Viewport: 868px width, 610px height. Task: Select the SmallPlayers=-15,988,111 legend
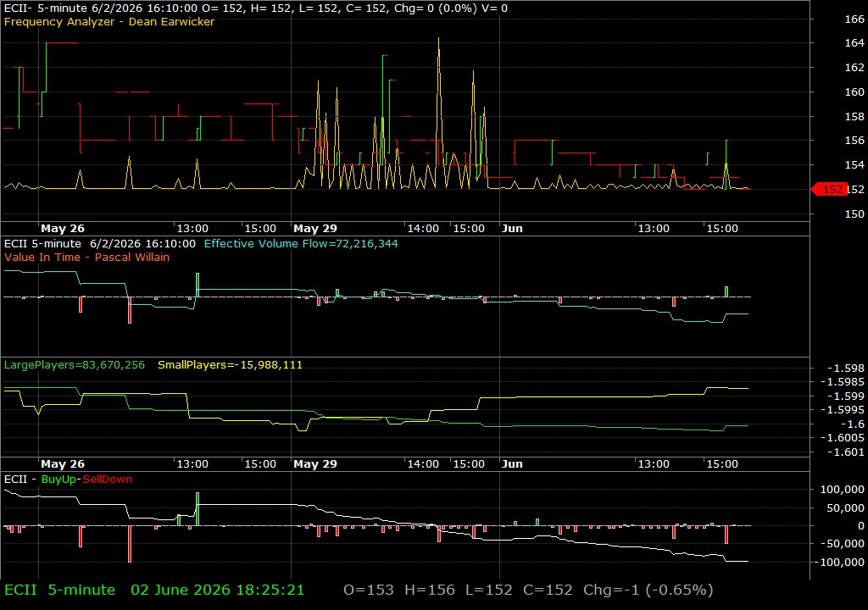coord(230,365)
